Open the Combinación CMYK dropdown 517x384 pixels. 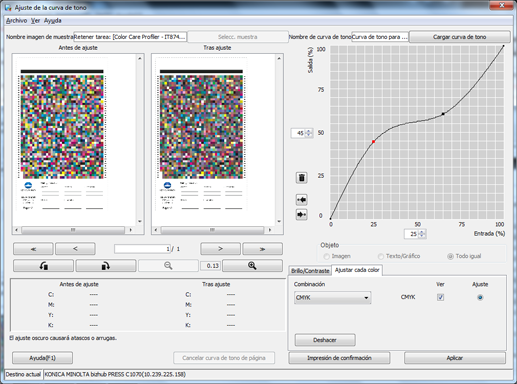click(x=333, y=298)
